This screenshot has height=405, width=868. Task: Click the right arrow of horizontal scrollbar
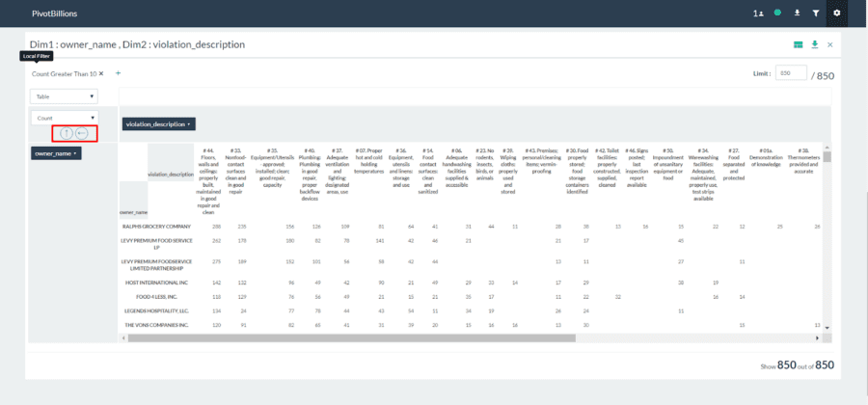[x=819, y=337]
